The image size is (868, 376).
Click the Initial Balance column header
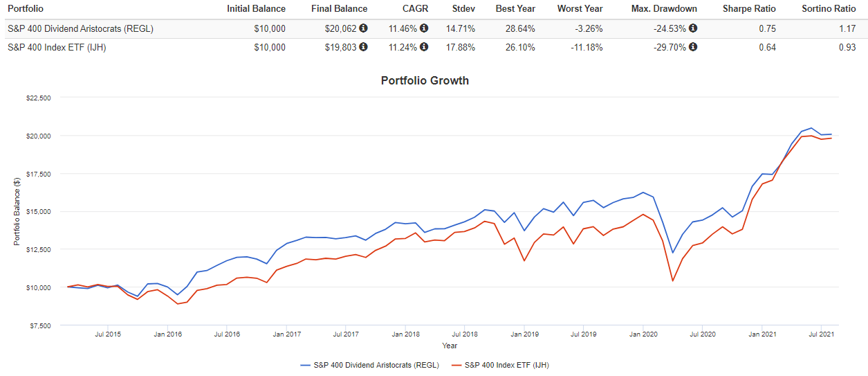click(256, 9)
